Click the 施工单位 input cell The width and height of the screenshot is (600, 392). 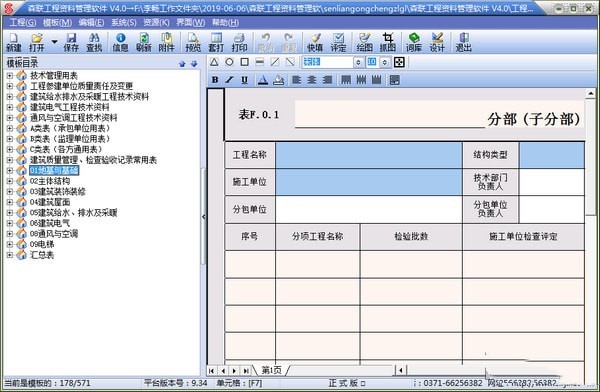coord(369,182)
